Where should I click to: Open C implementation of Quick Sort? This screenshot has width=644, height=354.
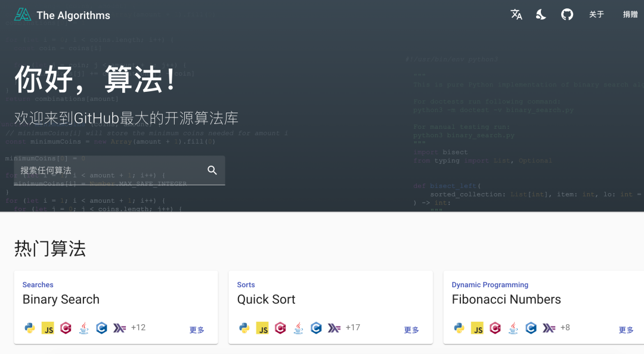(x=316, y=328)
